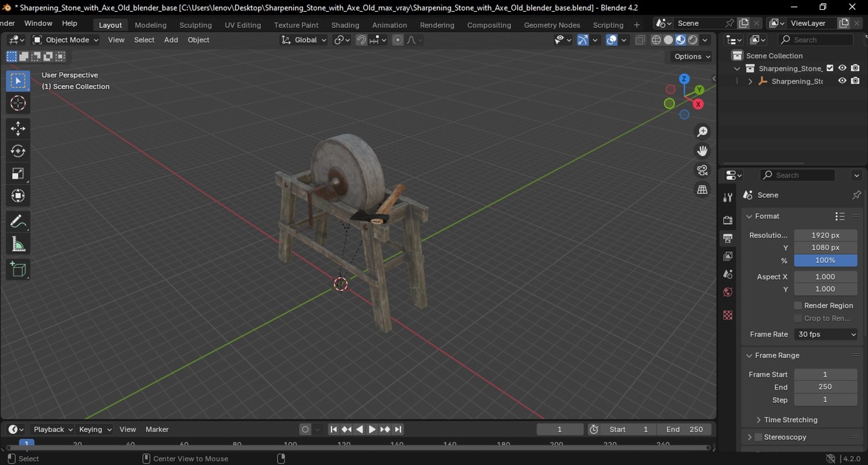Click the timeline current frame marker 1
This screenshot has height=465, width=868.
coord(27,443)
